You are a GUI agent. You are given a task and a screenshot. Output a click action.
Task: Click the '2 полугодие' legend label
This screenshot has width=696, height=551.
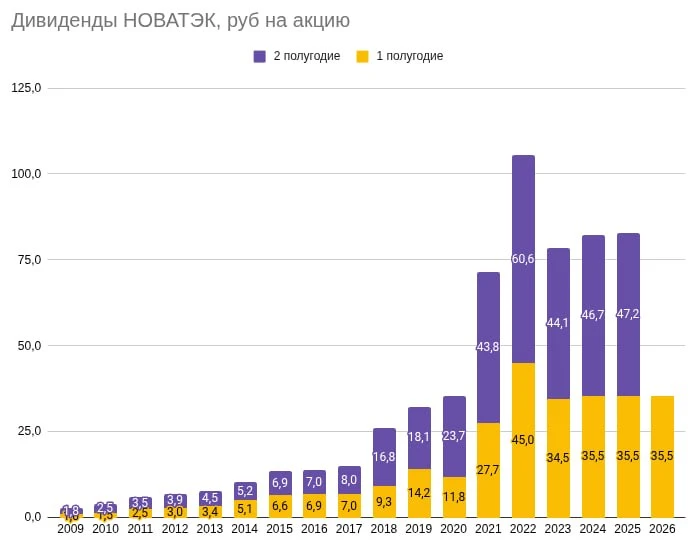(307, 56)
